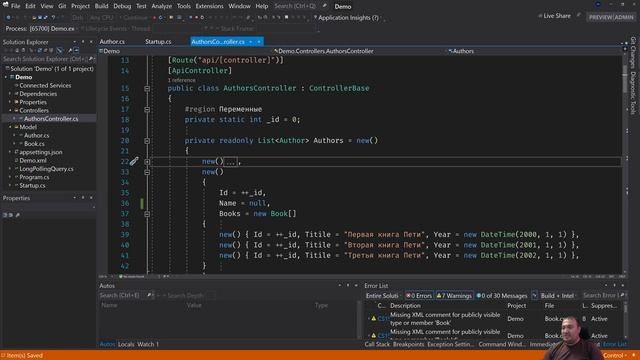Switch to the Exception Settings tab
The image size is (640, 360).
tap(451, 344)
